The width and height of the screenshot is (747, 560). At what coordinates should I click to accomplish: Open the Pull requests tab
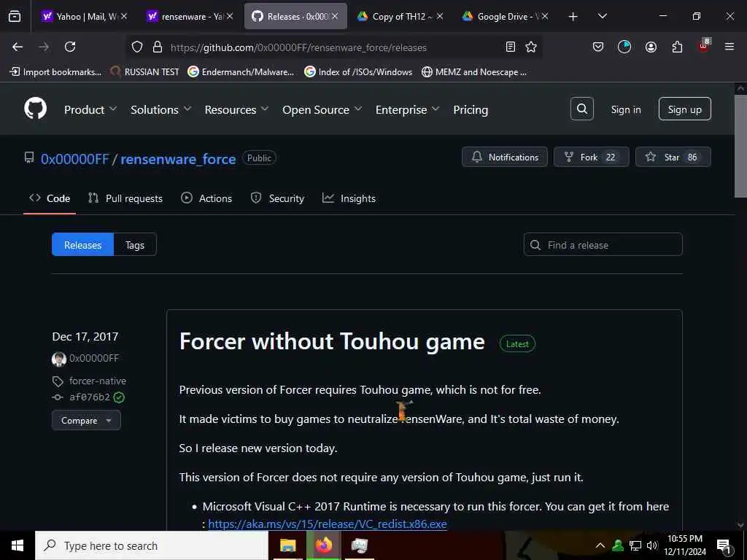[125, 198]
